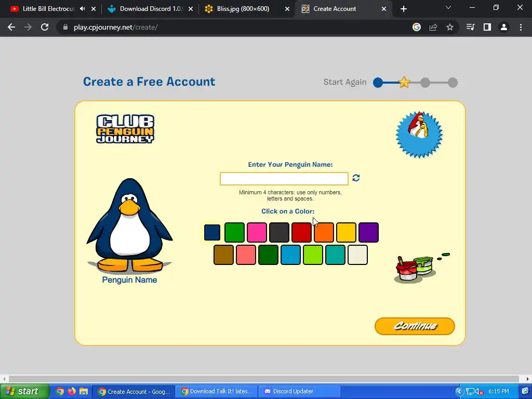Open the Chrome three-dot menu
Viewport: 532px width, 399px height.
521,27
